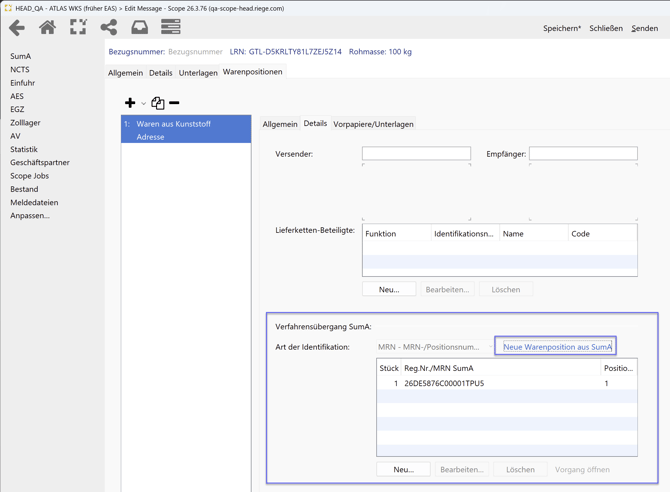Click the back arrow icon
Viewport: 670px width, 492px height.
point(17,28)
